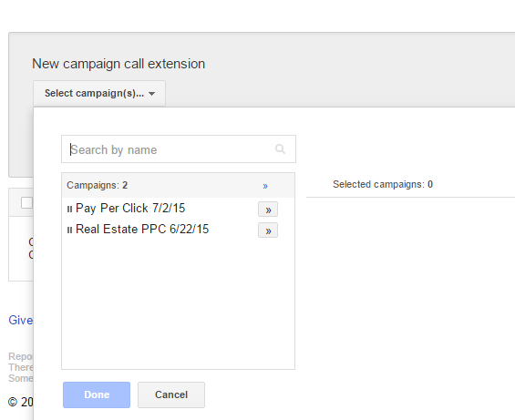Open the partially hidden Give feedback link
515x420 pixels.
[x=20, y=320]
